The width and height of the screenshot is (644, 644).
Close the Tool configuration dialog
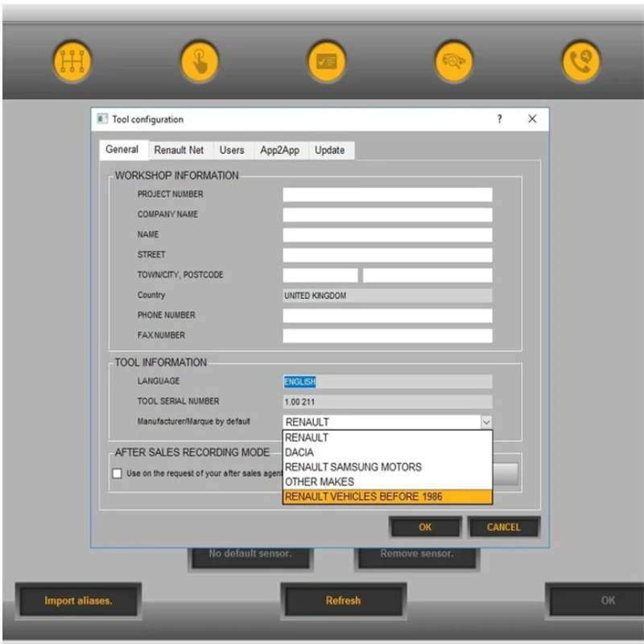tap(532, 119)
